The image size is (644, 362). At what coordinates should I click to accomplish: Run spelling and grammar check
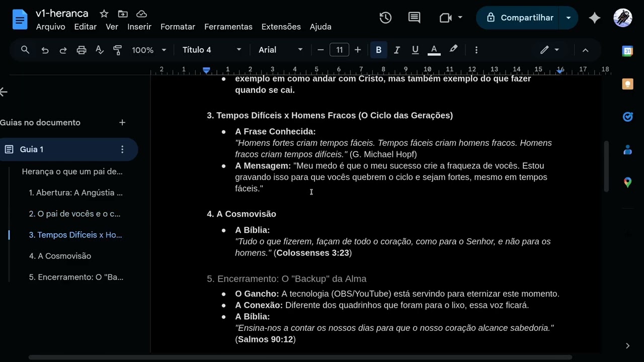[x=100, y=50]
